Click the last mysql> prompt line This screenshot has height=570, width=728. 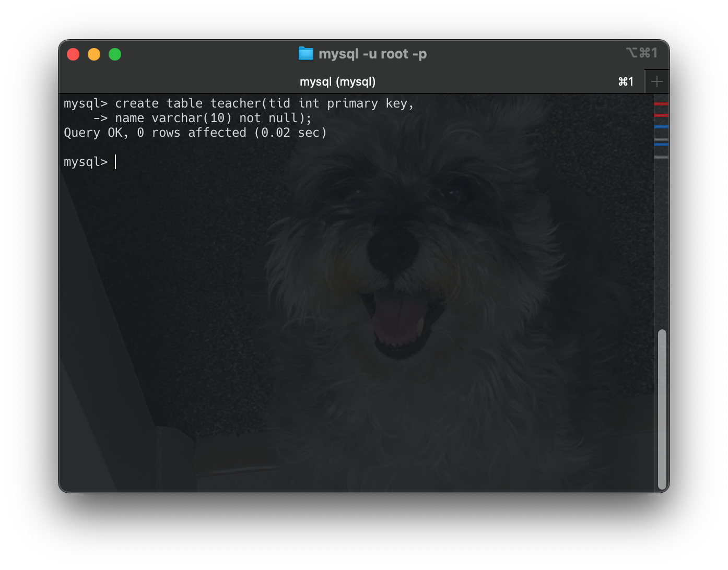[86, 162]
